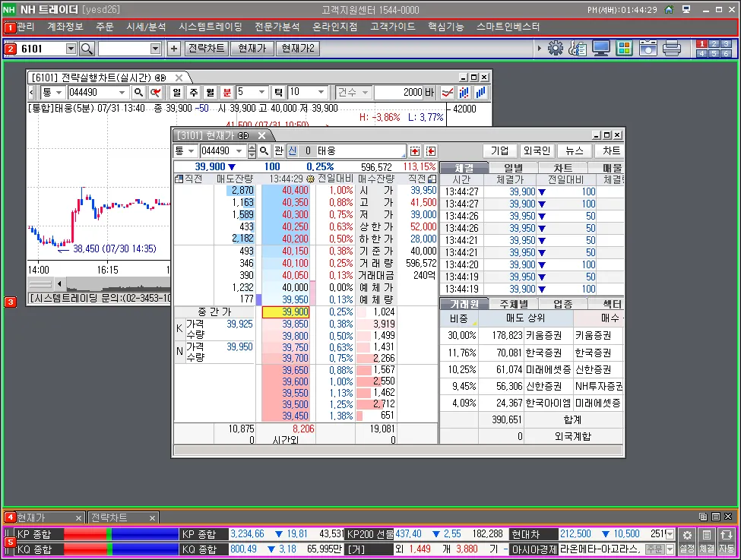
Task: Click the 직전 icon left of 매도잔량 header
Action: click(179, 179)
